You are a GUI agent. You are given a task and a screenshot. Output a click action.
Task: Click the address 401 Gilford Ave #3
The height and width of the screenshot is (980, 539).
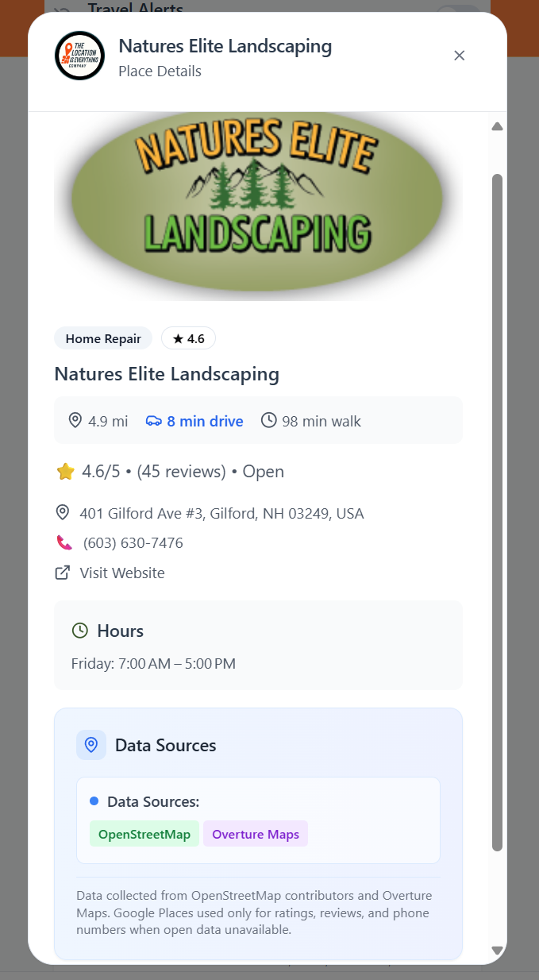click(x=221, y=513)
